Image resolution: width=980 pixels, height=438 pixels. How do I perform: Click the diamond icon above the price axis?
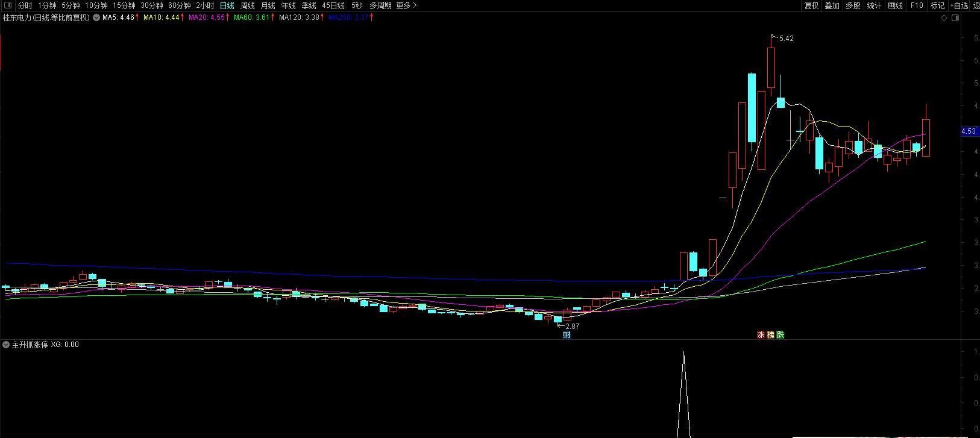944,18
